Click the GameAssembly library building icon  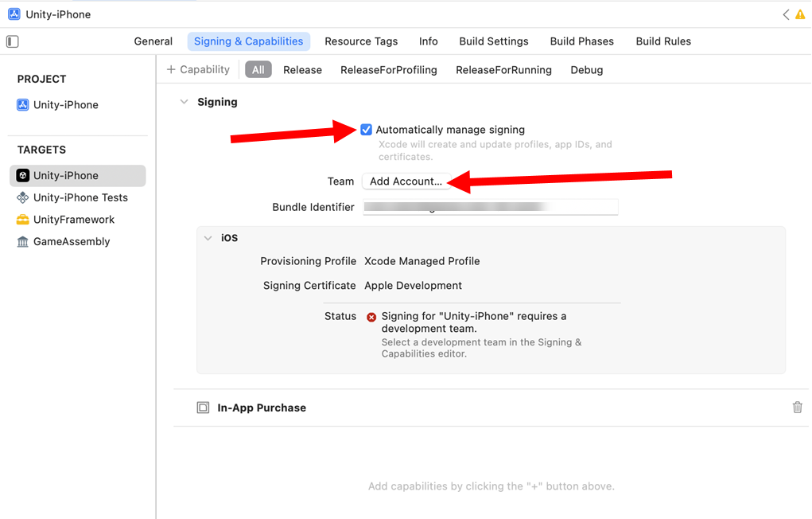[x=23, y=242]
